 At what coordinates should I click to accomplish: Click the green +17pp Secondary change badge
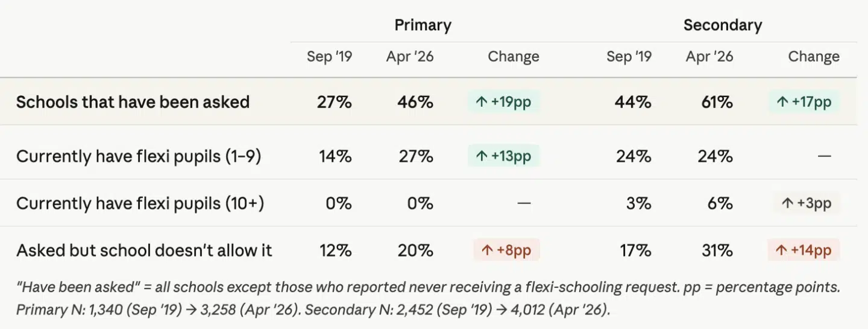[x=804, y=102]
